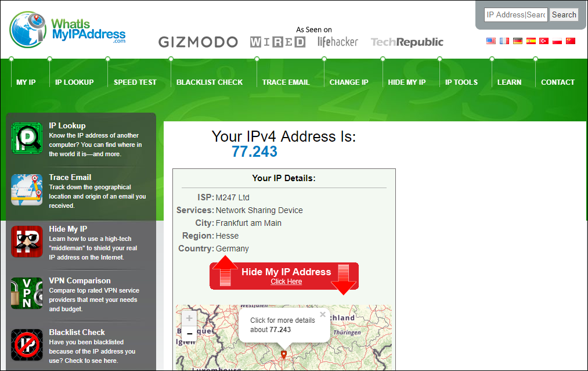Open the HIDE MY IP menu item
This screenshot has height=371, width=588.
click(407, 82)
